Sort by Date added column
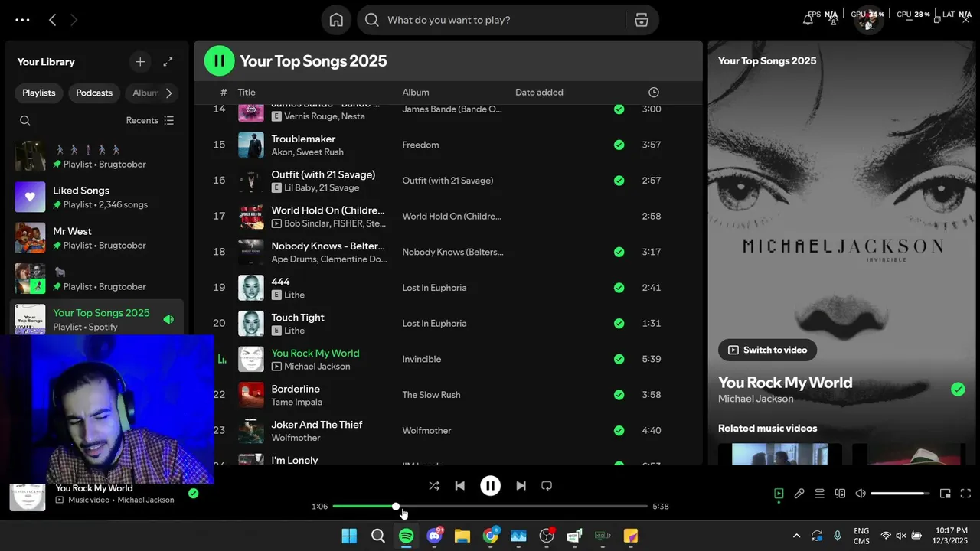The image size is (980, 551). [539, 93]
